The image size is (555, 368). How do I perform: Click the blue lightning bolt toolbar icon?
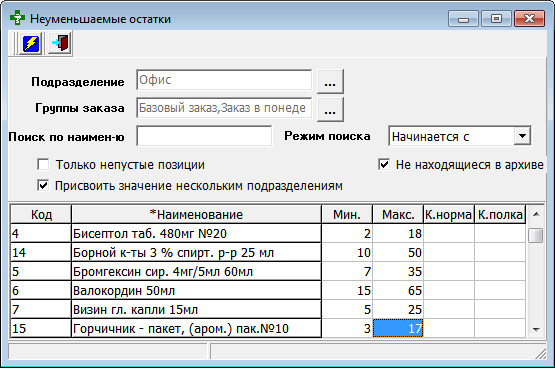point(31,44)
